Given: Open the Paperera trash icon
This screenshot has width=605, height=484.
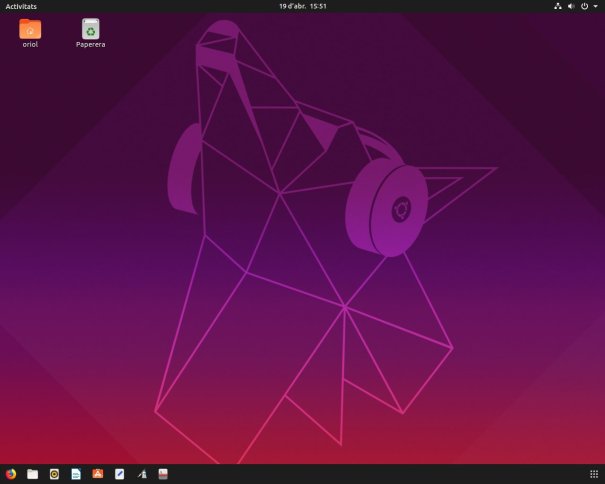Looking at the screenshot, I should coord(90,28).
